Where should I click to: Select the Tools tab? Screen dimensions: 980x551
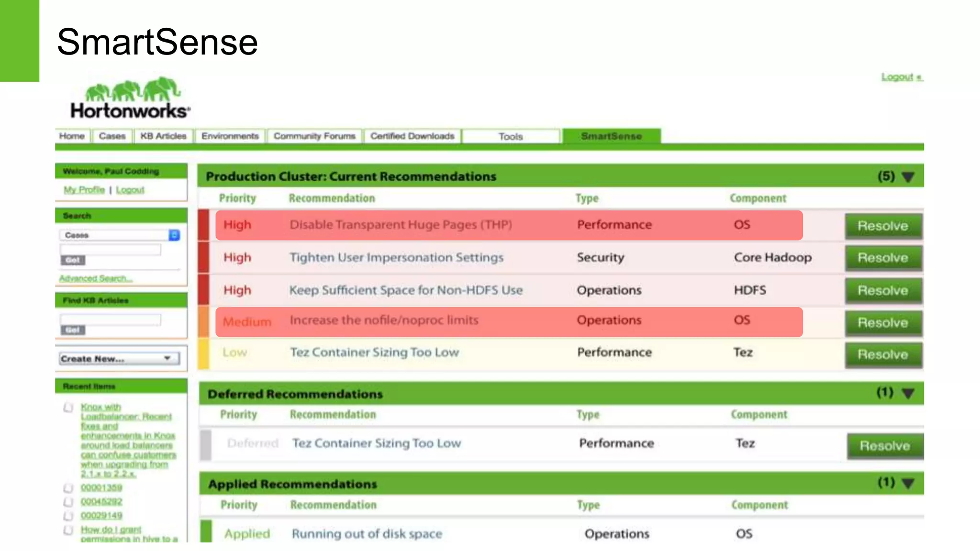511,136
